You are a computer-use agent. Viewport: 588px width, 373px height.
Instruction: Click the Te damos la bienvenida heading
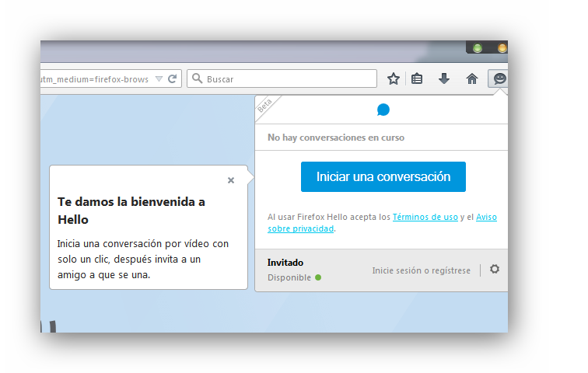tap(131, 211)
